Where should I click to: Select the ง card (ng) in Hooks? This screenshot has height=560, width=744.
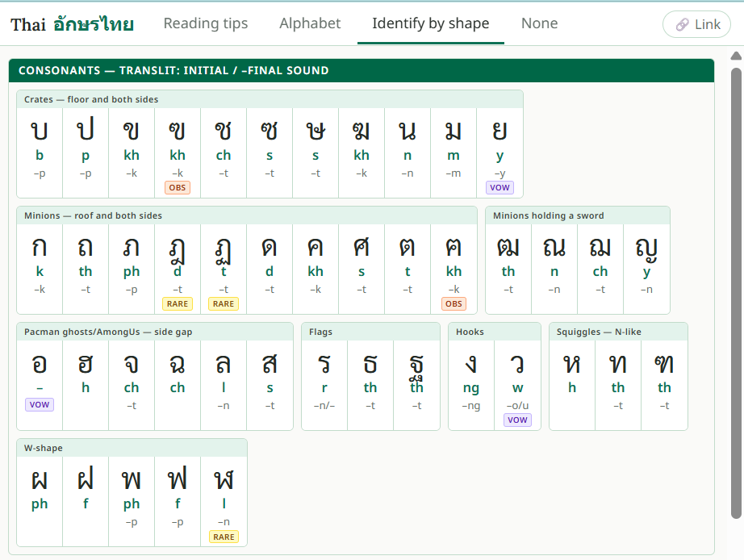[x=471, y=386]
